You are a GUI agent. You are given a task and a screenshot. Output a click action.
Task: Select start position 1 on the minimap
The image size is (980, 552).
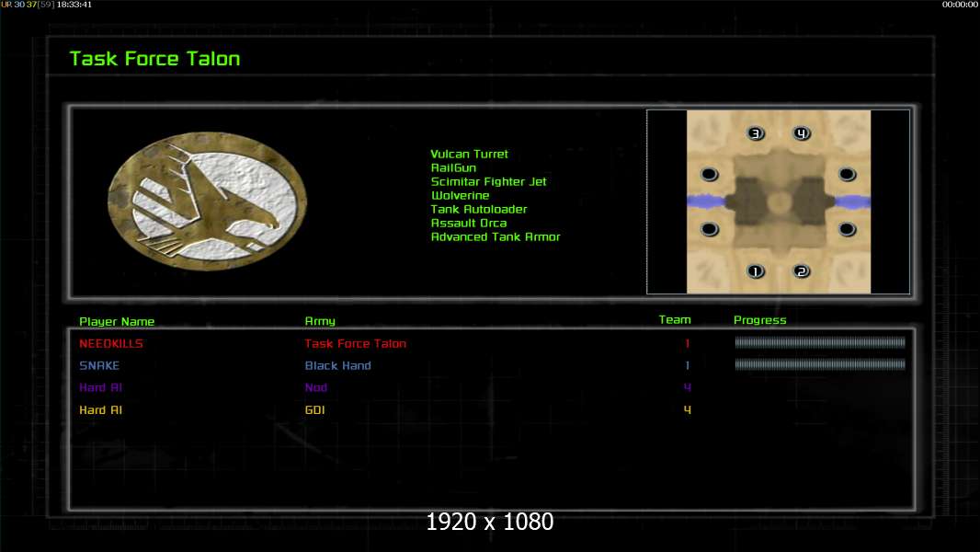pos(756,271)
